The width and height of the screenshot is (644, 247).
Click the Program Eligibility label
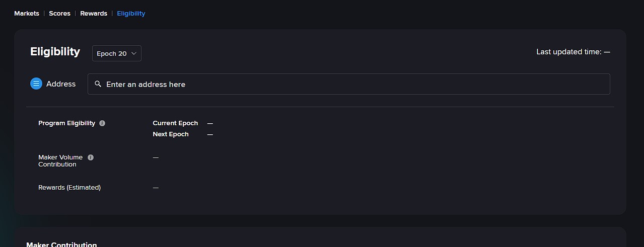tap(66, 123)
